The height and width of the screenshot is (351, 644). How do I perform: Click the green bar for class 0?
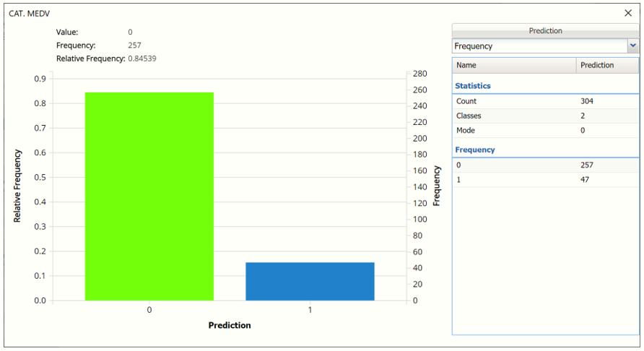pyautogui.click(x=149, y=196)
